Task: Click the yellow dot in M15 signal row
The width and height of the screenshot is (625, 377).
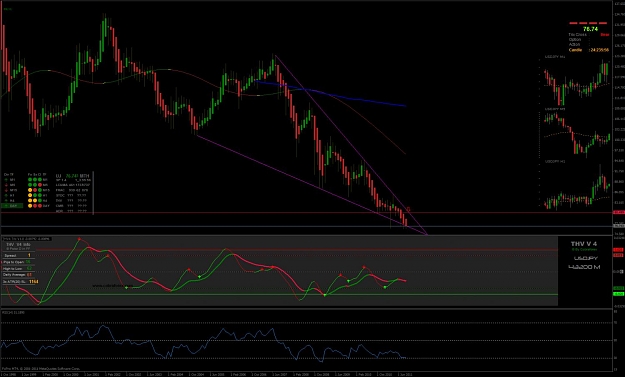Action: click(x=30, y=190)
